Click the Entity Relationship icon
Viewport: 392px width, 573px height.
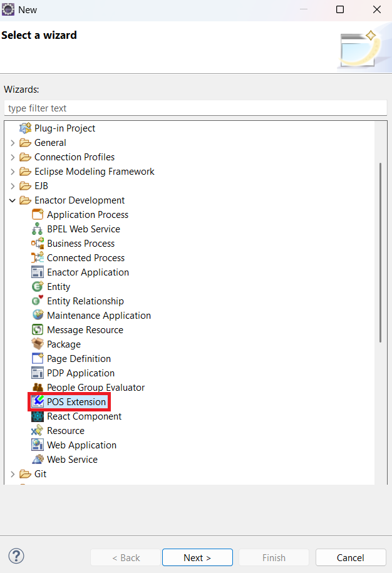pyautogui.click(x=38, y=301)
